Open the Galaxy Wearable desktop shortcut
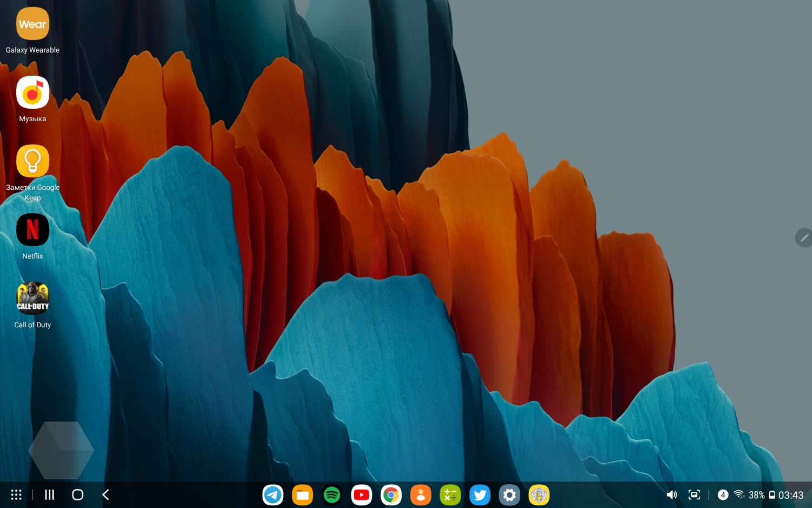The width and height of the screenshot is (812, 508). [x=32, y=24]
